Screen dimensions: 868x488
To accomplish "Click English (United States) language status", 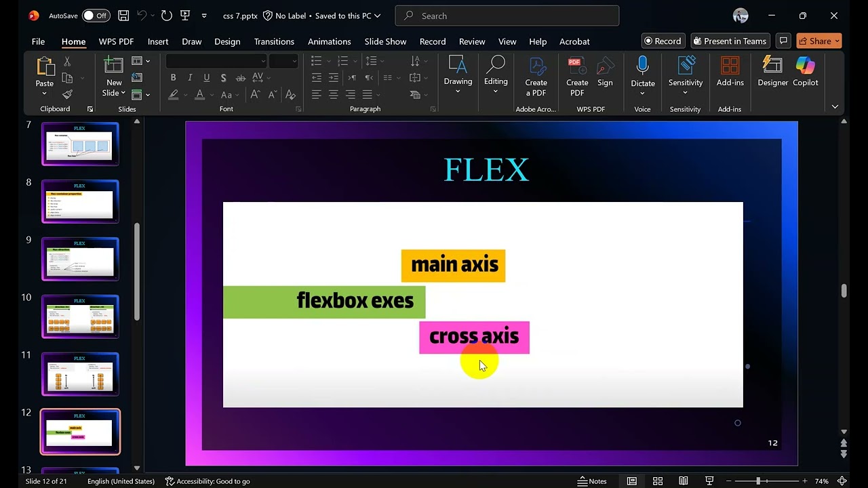I will click(x=121, y=481).
